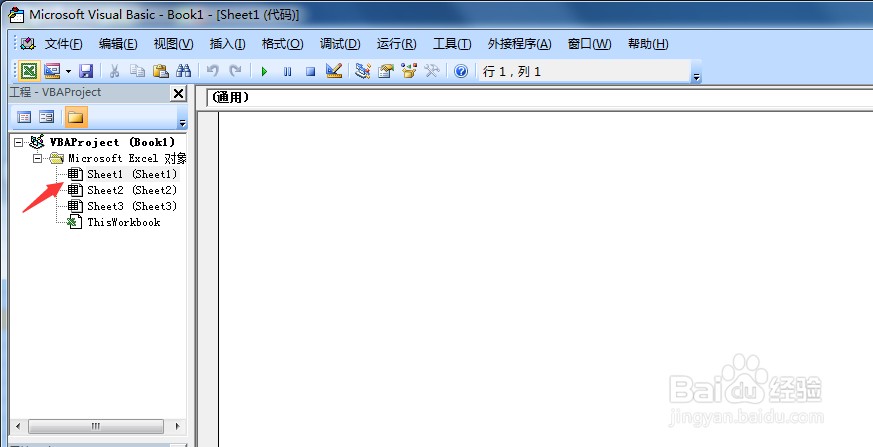Open Find with the binoculars icon
This screenshot has height=447, width=873.
(x=183, y=71)
